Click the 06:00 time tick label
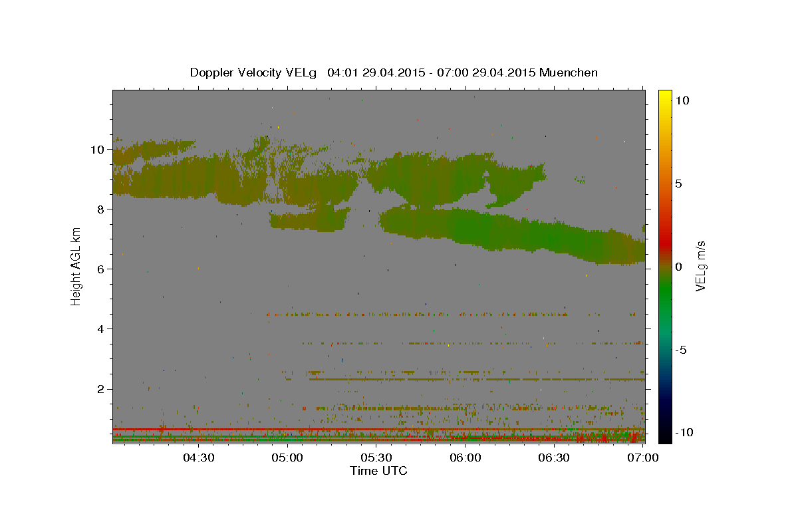Viewport: 798px width, 532px height. click(465, 458)
